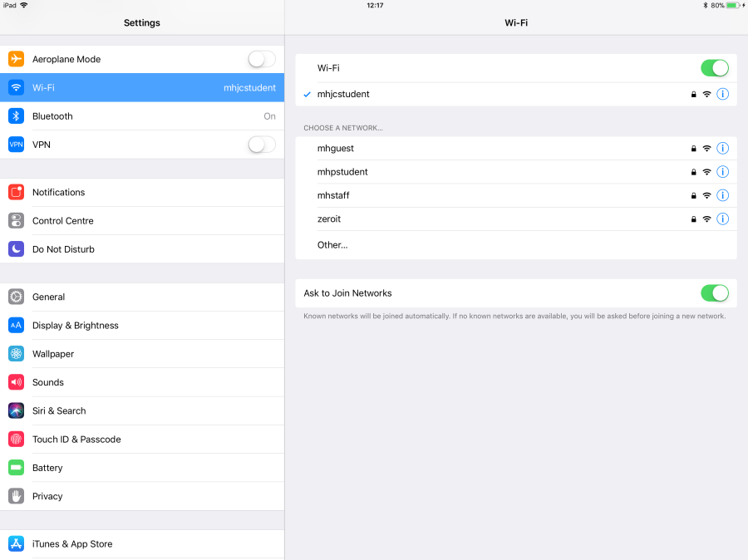Open the Notifications settings

pos(58,192)
